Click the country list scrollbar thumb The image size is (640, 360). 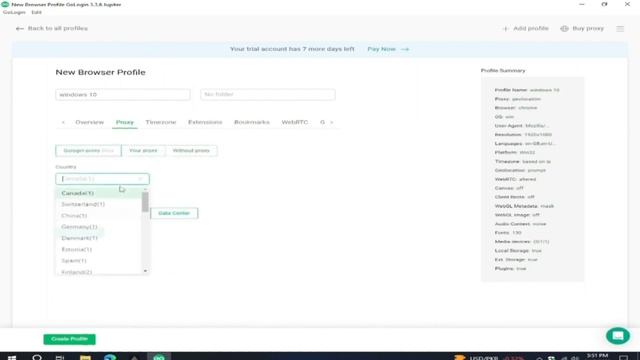click(145, 202)
